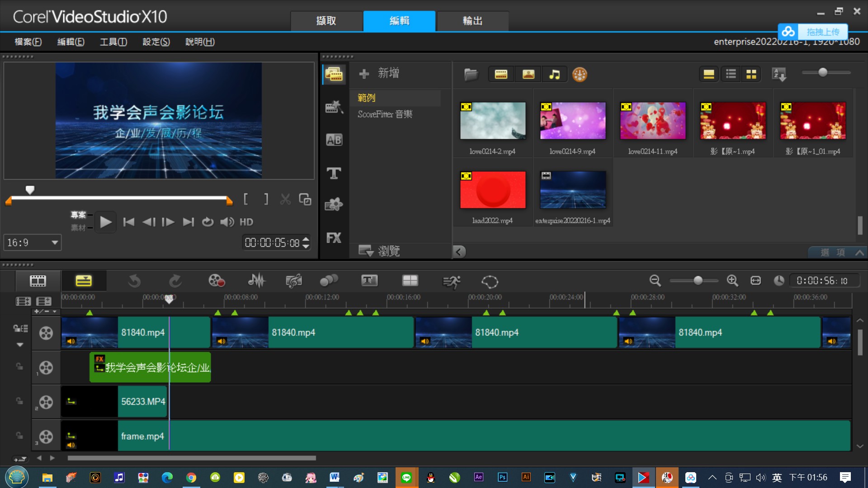Set the mark-in bracket point
The height and width of the screenshot is (488, 868).
click(245, 199)
